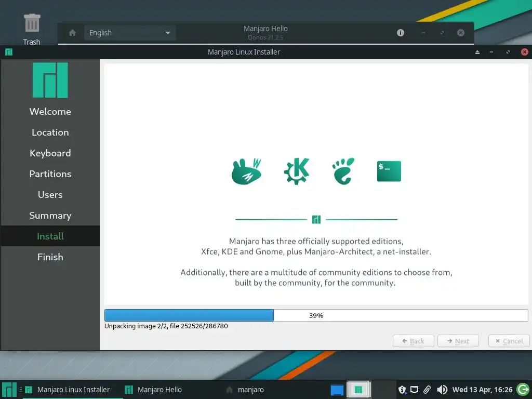Close the Manjaro Linux Installer window

click(x=525, y=52)
